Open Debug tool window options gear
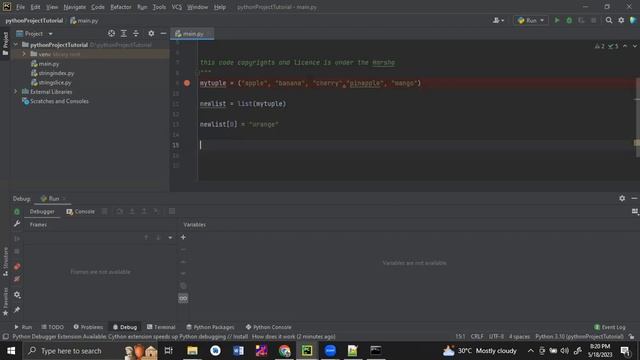640x360 pixels. pyautogui.click(x=622, y=198)
